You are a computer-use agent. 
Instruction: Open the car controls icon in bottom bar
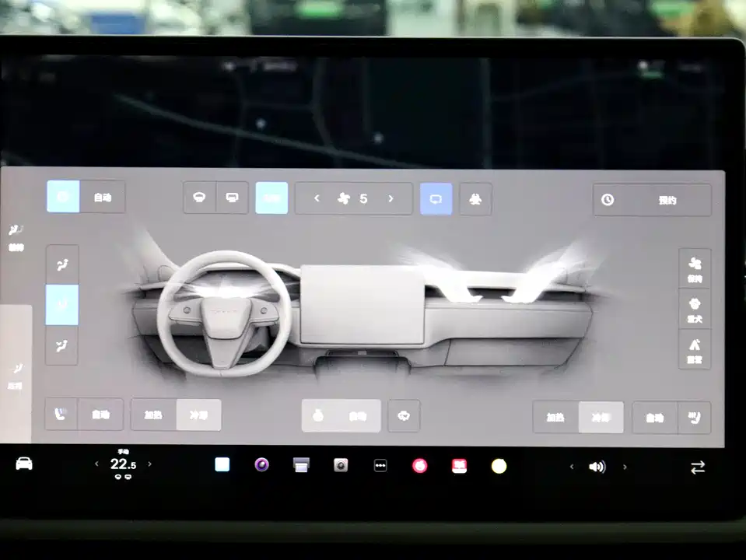click(x=24, y=464)
